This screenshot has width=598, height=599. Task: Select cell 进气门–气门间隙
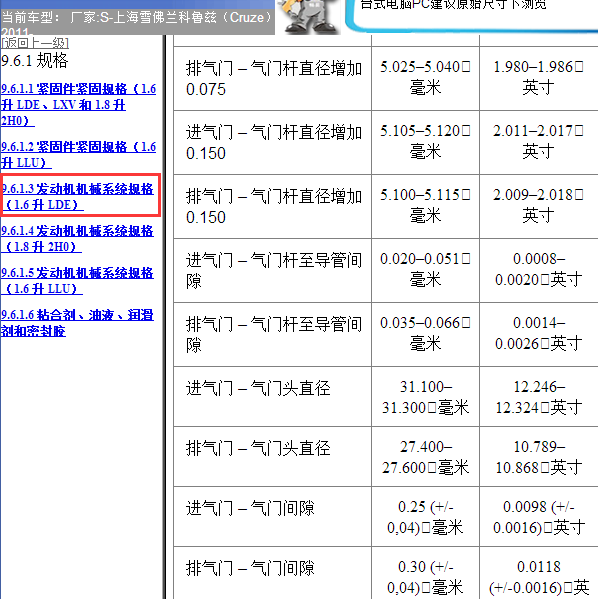click(x=272, y=516)
